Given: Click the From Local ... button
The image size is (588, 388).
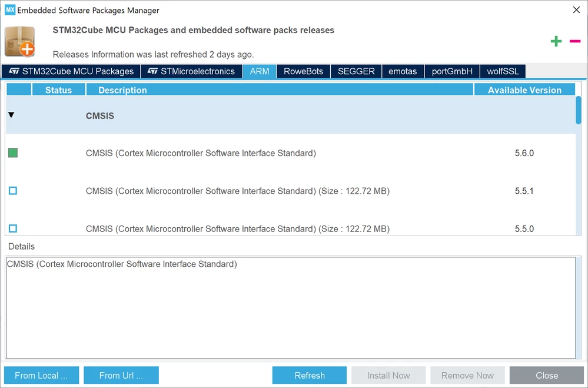Looking at the screenshot, I should point(41,375).
